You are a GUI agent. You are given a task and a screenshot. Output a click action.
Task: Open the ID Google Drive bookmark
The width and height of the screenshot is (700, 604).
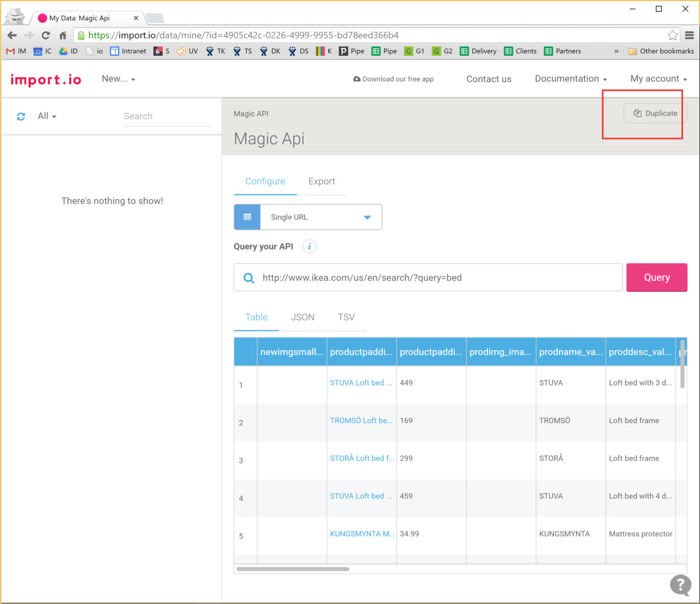69,51
